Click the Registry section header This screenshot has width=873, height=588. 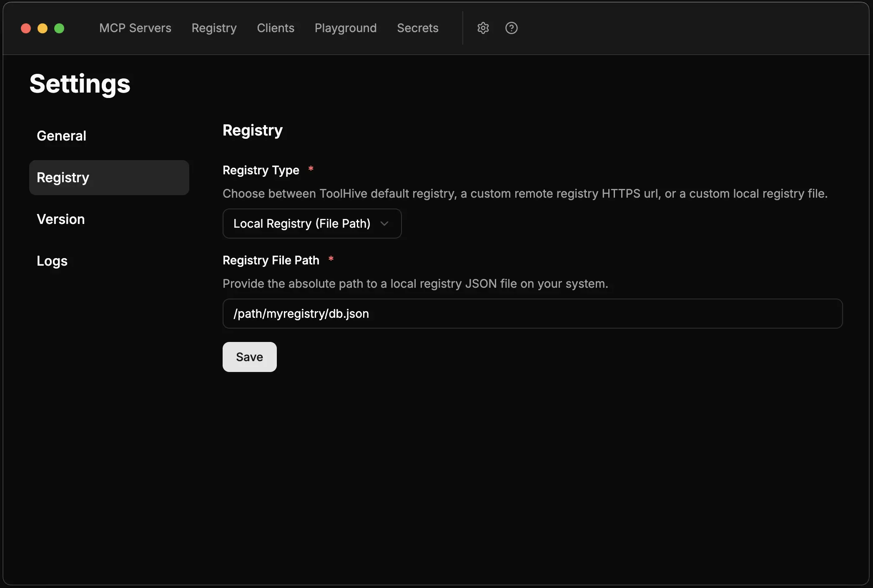252,130
